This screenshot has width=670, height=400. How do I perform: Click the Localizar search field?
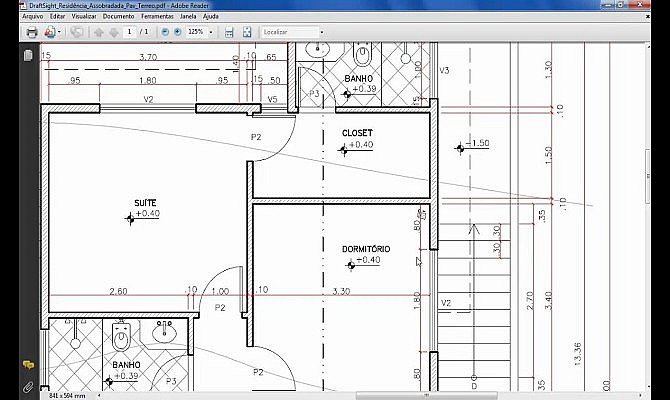(x=290, y=32)
